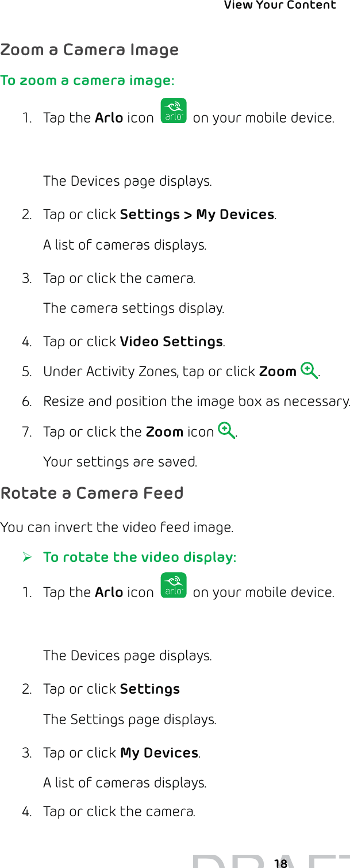
Task: Click the bold 'Settings > My Devices' text
Action: pos(197,215)
